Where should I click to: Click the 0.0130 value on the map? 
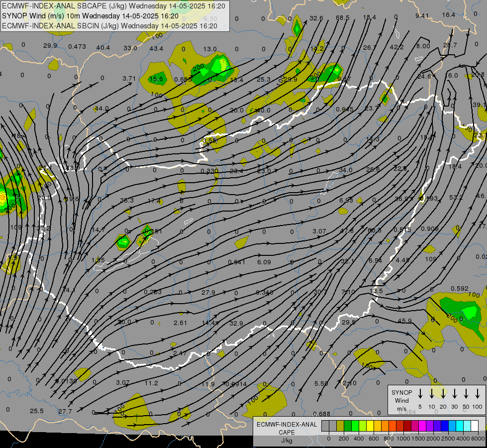pos(66,381)
